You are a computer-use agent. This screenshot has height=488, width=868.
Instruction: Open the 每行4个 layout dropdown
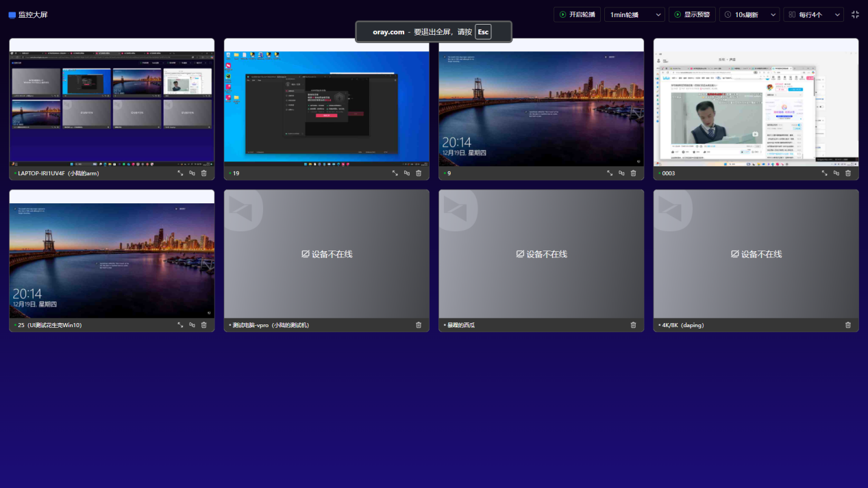click(x=813, y=14)
